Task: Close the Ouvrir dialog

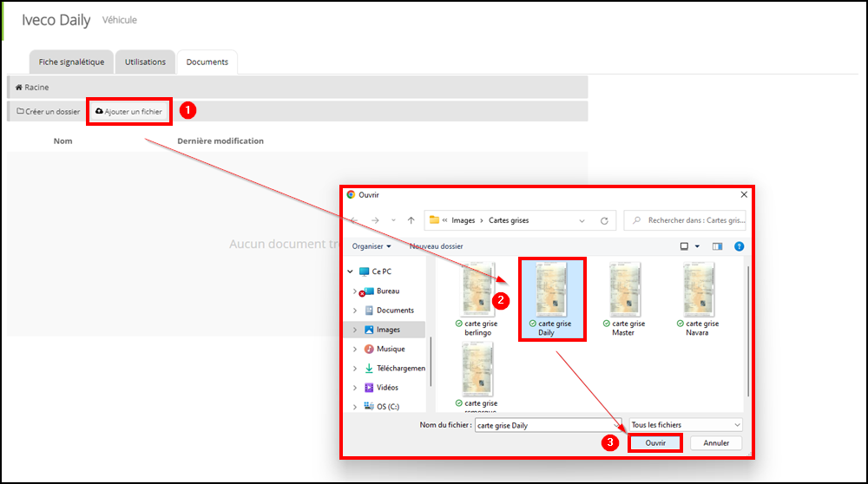Action: [744, 194]
